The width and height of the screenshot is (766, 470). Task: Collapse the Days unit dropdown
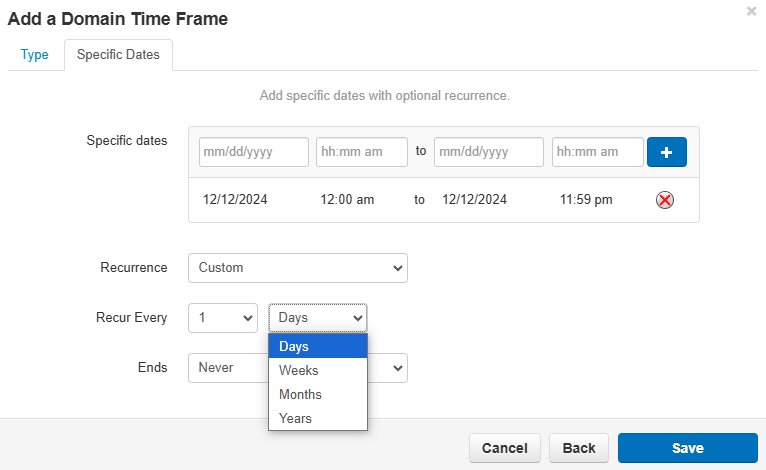coord(318,318)
